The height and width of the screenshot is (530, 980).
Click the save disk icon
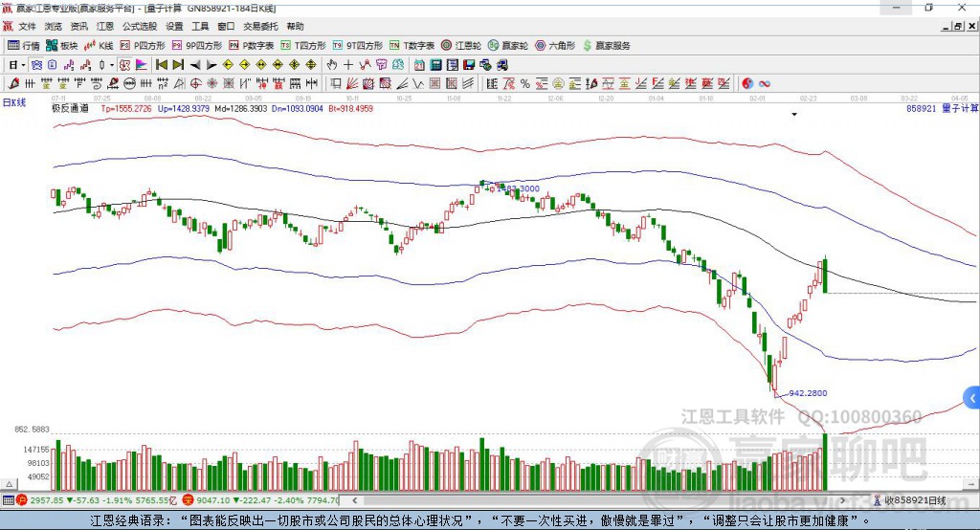[x=469, y=64]
